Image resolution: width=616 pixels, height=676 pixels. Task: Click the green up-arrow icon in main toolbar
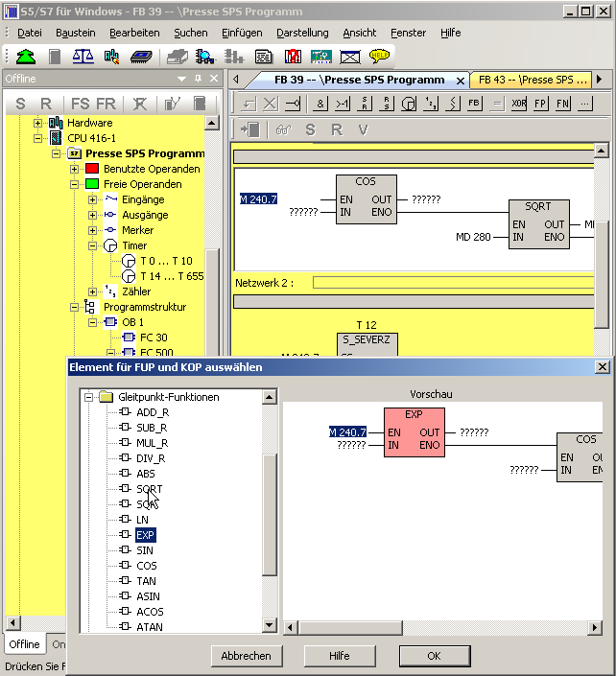coord(26,57)
